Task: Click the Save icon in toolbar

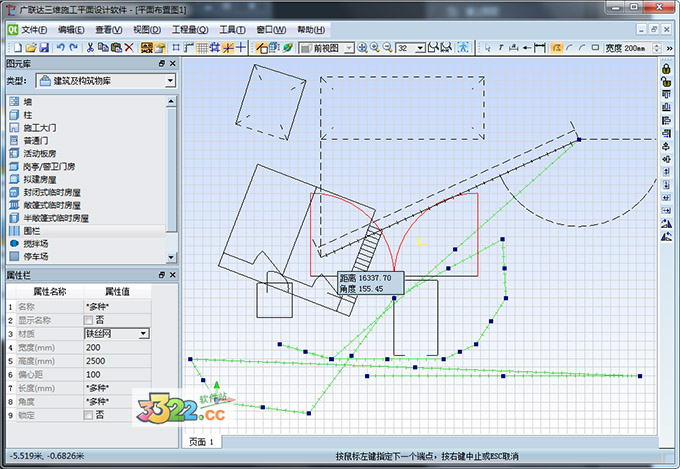Action: (43, 47)
